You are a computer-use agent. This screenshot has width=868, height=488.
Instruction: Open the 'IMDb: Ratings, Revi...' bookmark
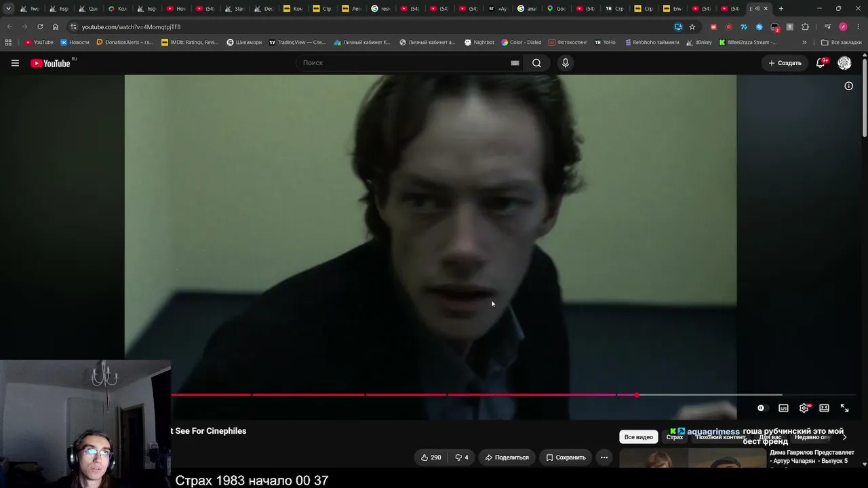190,42
